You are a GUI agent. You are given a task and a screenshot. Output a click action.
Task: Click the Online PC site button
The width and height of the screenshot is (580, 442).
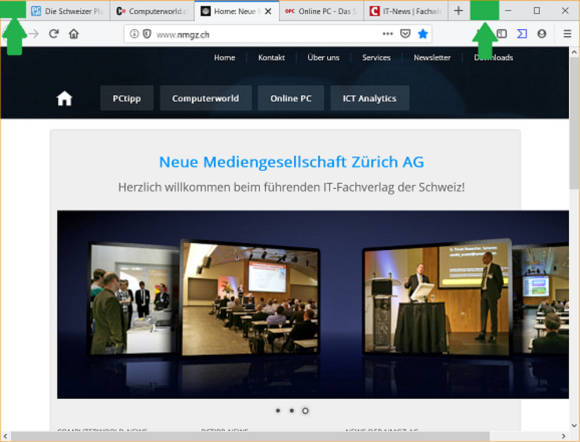pos(291,98)
